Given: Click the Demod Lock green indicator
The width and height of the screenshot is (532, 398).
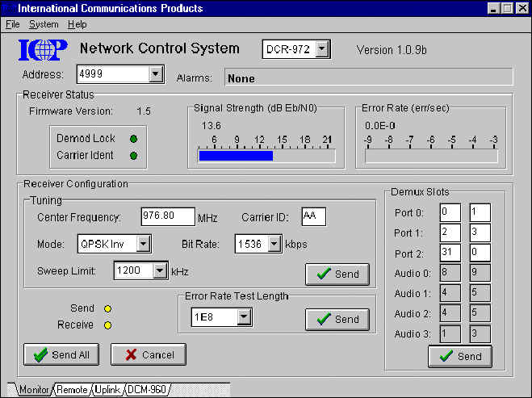Looking at the screenshot, I should coord(134,139).
